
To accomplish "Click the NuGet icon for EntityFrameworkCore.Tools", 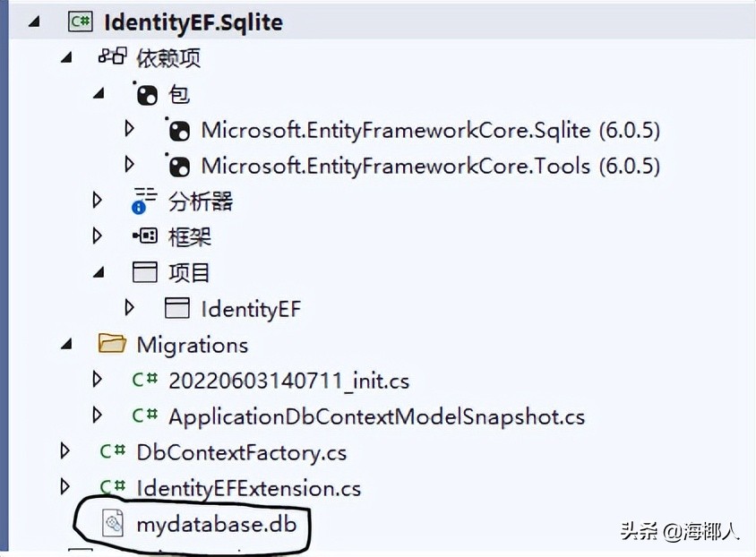I will [177, 166].
